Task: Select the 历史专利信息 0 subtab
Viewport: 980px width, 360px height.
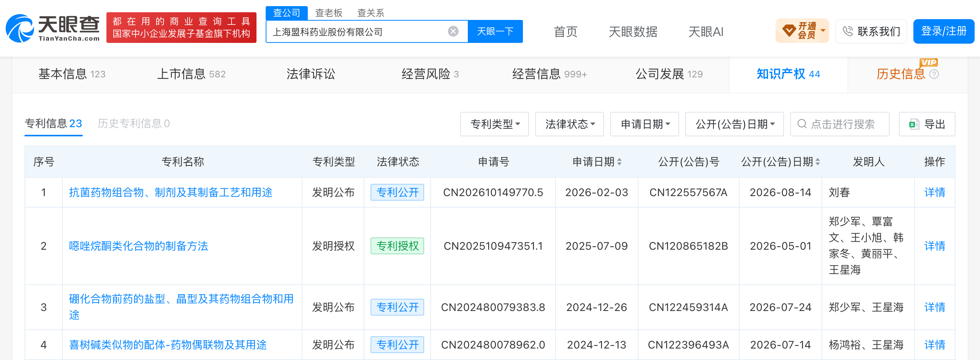Action: (x=134, y=123)
